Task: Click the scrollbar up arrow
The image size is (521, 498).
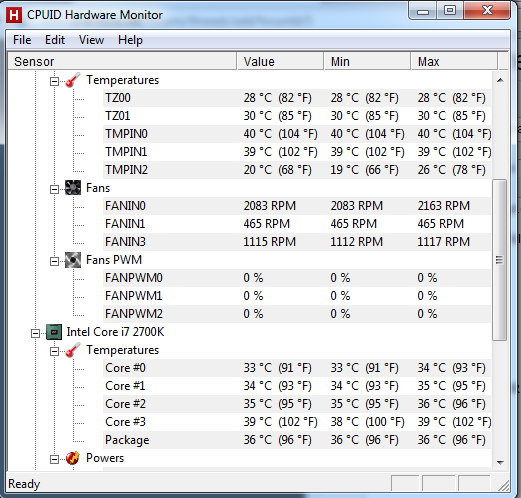Action: tap(500, 80)
